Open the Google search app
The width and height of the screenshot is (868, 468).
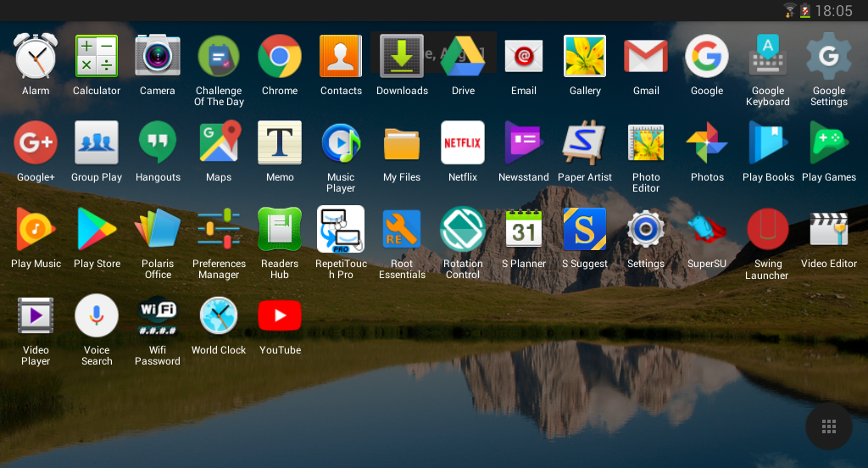click(x=707, y=56)
